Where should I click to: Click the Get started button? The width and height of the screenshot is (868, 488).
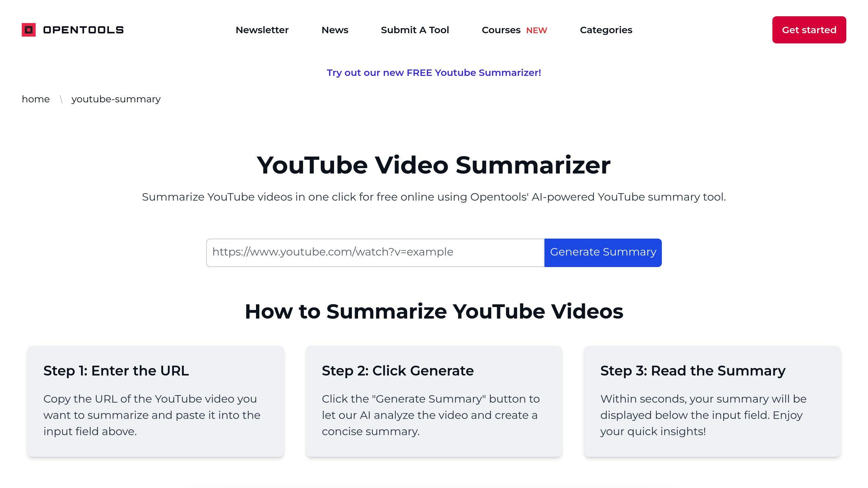tap(809, 30)
